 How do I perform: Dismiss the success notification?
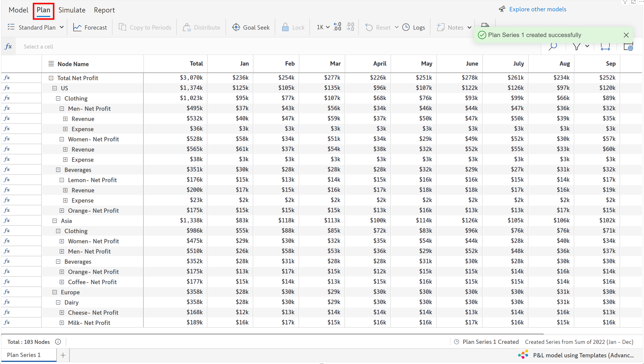point(626,35)
